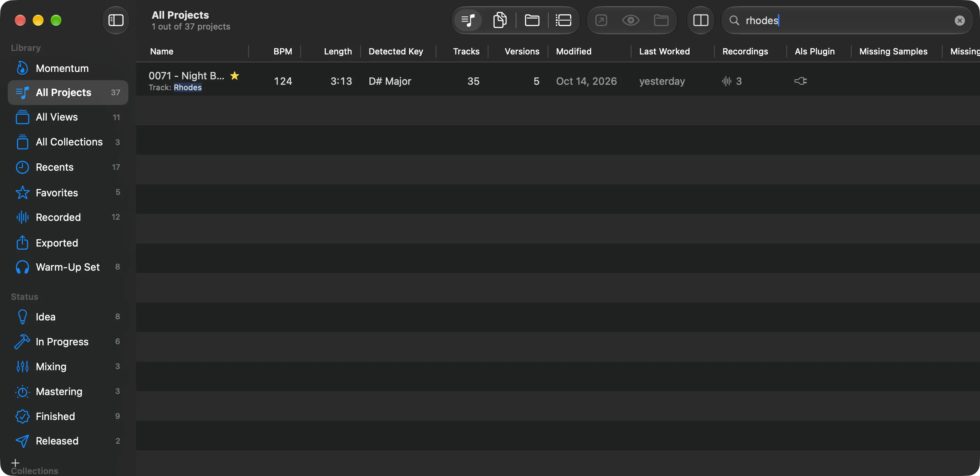980x476 pixels.
Task: Click the plus button above Collections
Action: click(15, 463)
